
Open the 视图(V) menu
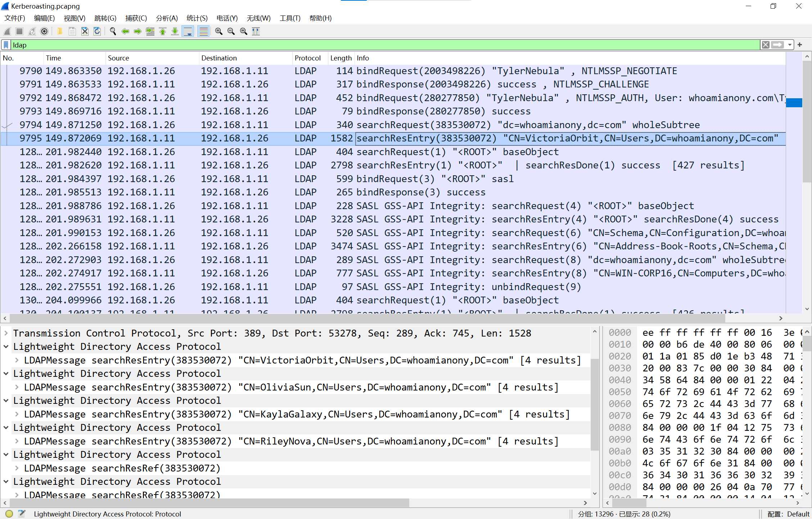pos(75,18)
